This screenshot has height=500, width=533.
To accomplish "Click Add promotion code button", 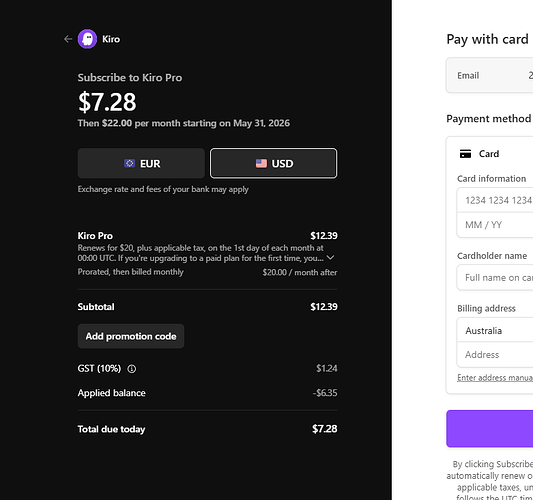I will [x=131, y=336].
